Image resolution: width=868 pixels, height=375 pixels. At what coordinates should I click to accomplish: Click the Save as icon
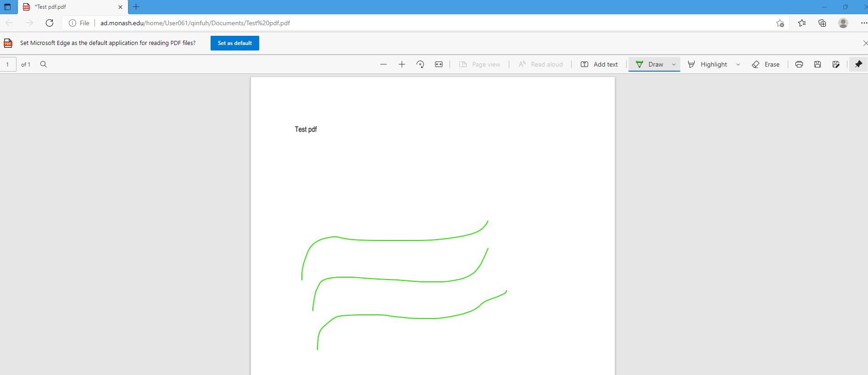pyautogui.click(x=836, y=64)
